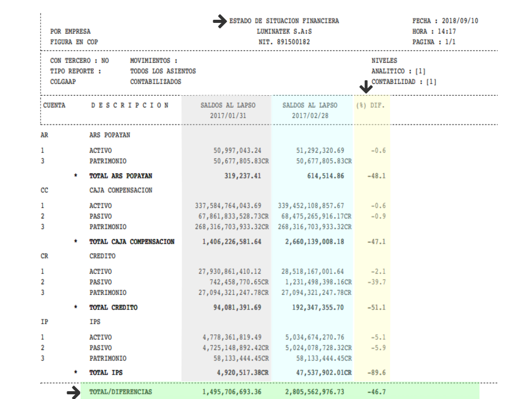Click the asterisk beside TOTAL ARS POPAYAN

click(76, 176)
